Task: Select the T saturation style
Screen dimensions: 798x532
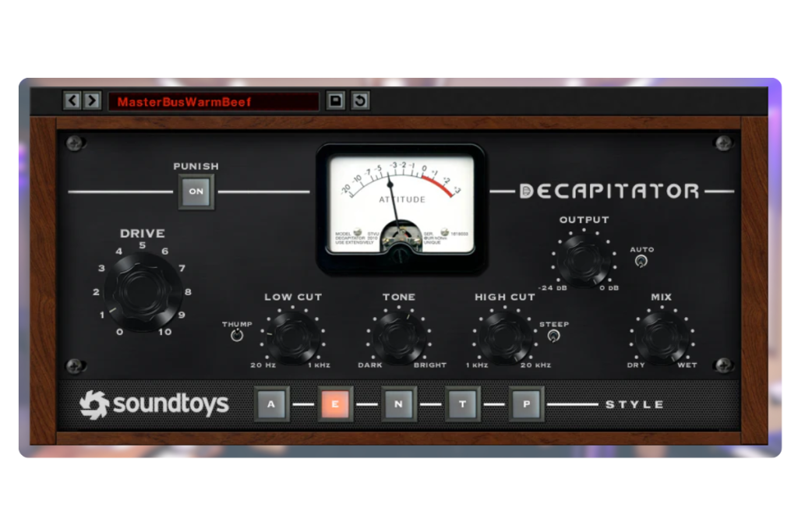Action: pos(463,403)
